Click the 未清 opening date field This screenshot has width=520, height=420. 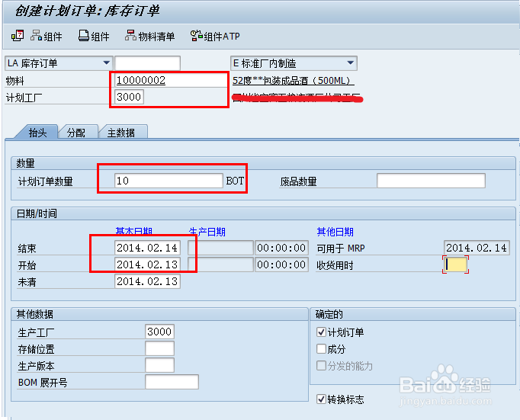147,281
